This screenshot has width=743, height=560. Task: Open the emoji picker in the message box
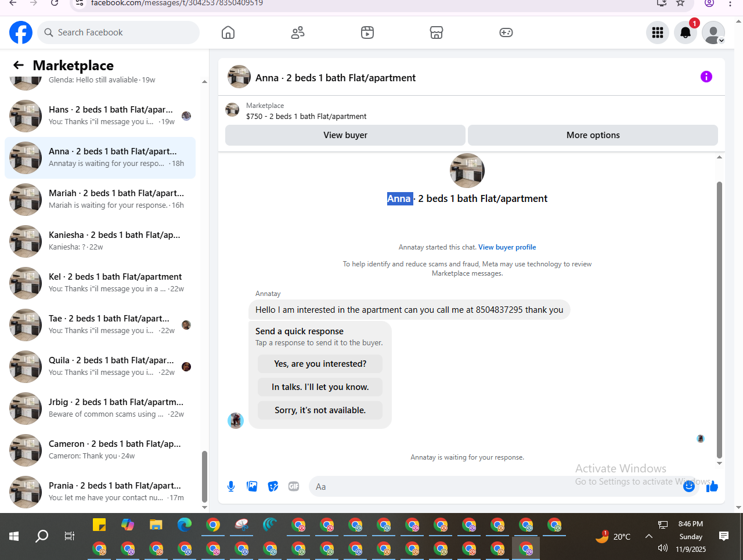[x=689, y=486]
